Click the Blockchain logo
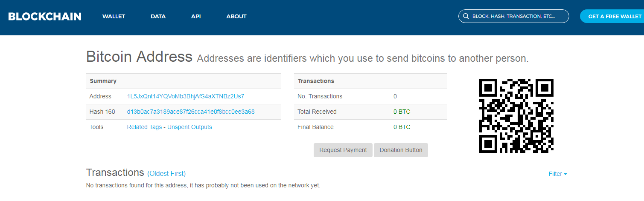 pos(45,17)
